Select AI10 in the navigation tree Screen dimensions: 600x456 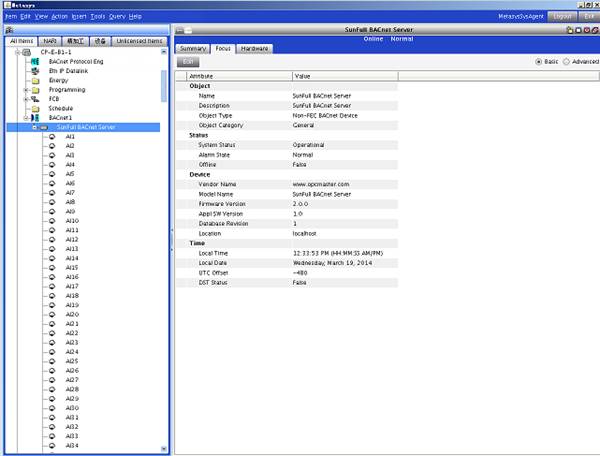(73, 221)
